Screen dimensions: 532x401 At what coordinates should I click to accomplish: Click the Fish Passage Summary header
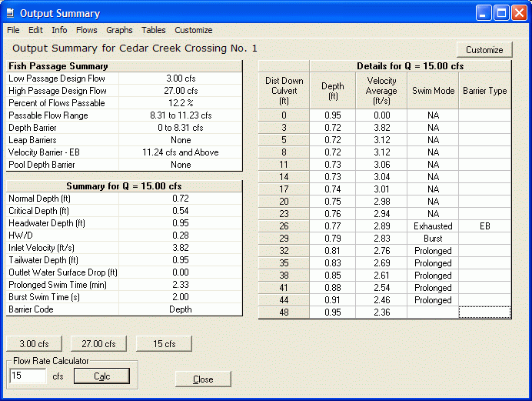[125, 66]
